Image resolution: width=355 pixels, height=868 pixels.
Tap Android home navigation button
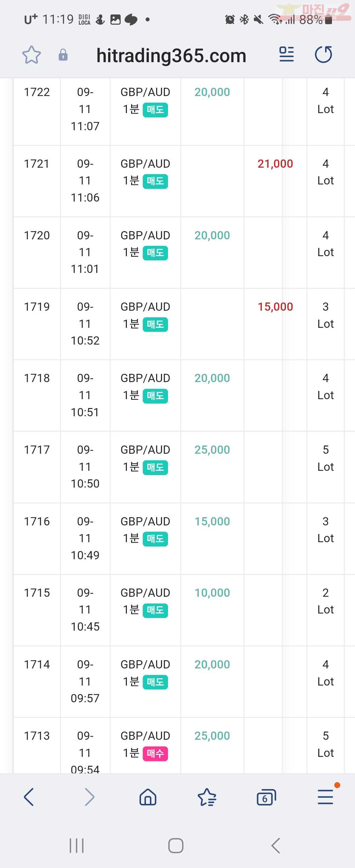pos(176,845)
